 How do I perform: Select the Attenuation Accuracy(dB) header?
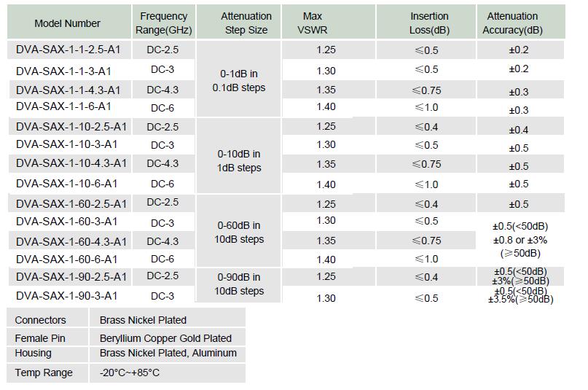coord(512,23)
